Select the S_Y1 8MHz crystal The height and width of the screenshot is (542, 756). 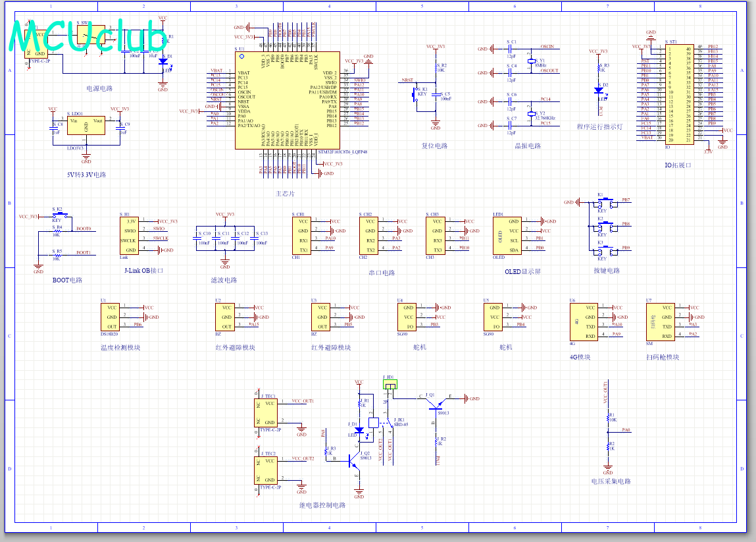(532, 61)
